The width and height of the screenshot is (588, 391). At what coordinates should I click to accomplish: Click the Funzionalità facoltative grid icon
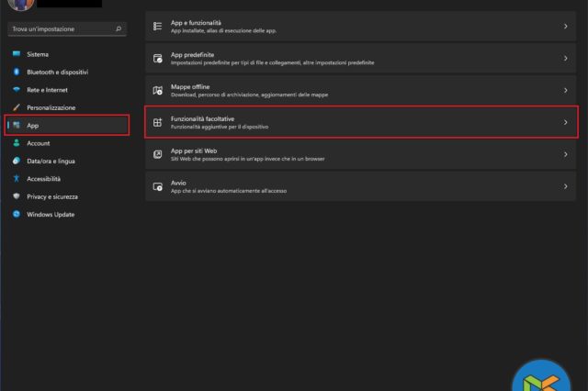[x=157, y=122]
